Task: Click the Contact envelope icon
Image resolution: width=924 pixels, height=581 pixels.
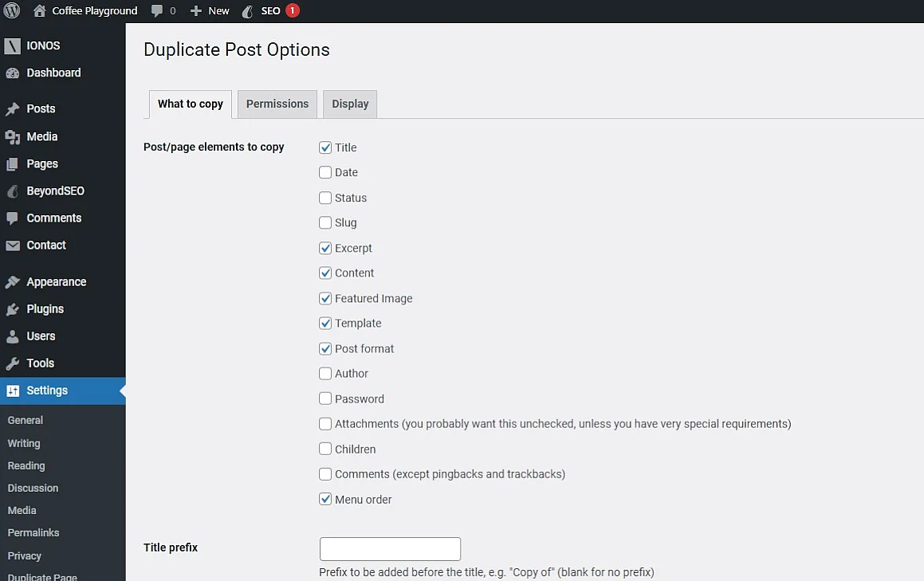Action: (x=13, y=245)
